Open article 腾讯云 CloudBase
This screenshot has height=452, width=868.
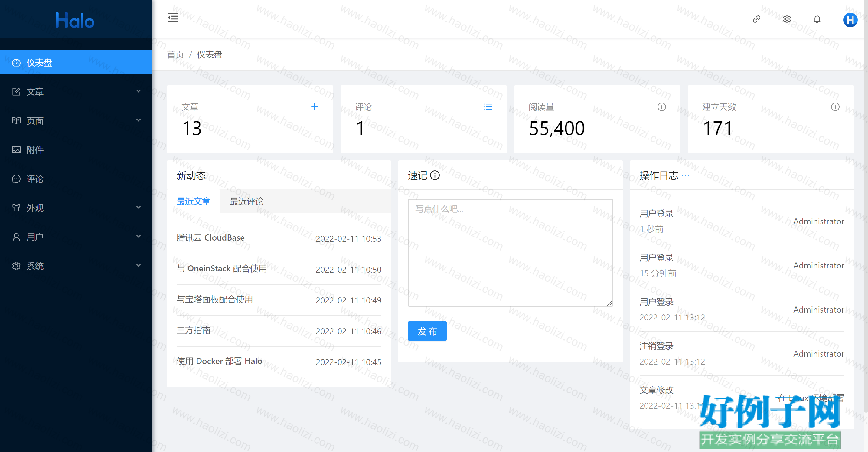click(x=210, y=237)
